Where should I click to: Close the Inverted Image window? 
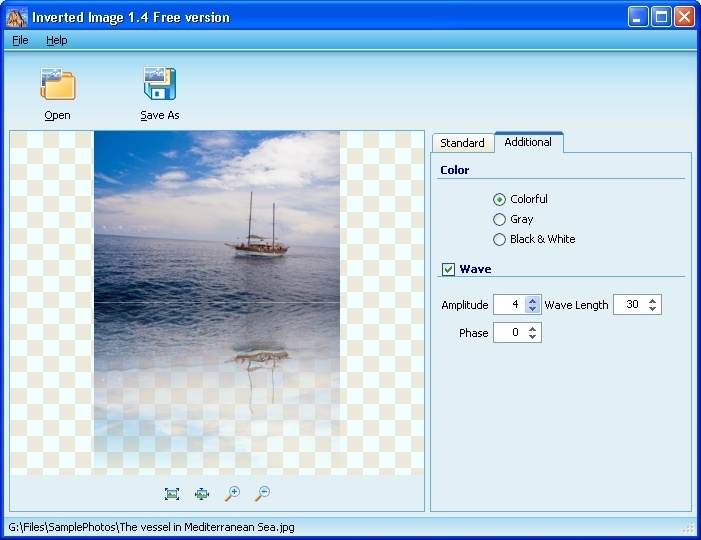(x=684, y=17)
